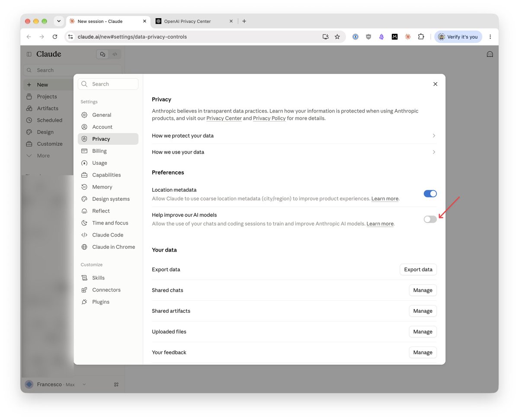
Task: Open Time and focus settings
Action: tap(108, 223)
